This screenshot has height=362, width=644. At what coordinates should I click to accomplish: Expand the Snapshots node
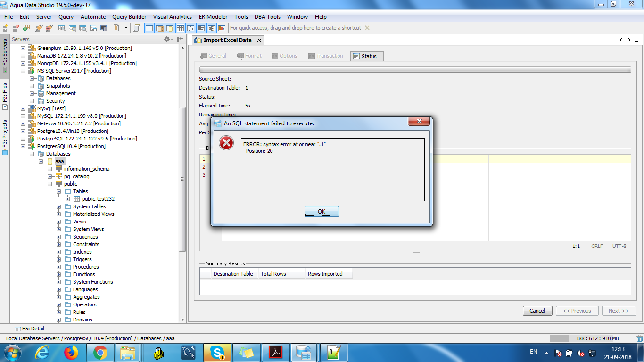(32, 86)
